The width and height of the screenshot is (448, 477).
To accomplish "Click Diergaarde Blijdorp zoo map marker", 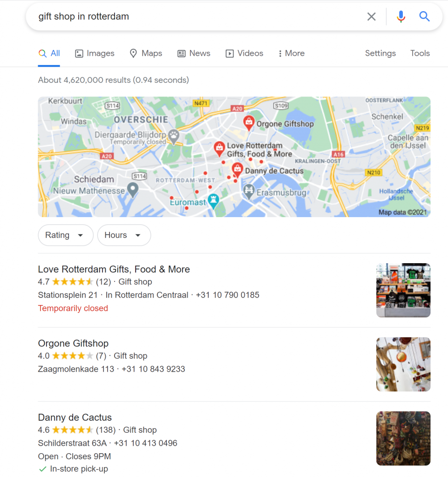I will (x=174, y=137).
